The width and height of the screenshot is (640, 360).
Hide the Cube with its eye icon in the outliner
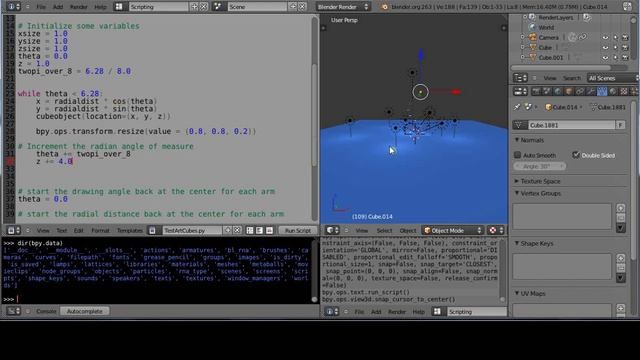click(x=605, y=48)
